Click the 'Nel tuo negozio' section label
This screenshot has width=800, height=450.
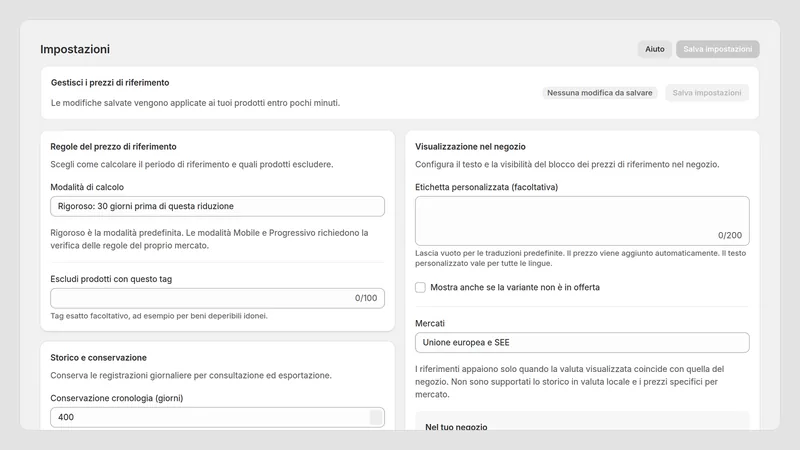point(456,427)
